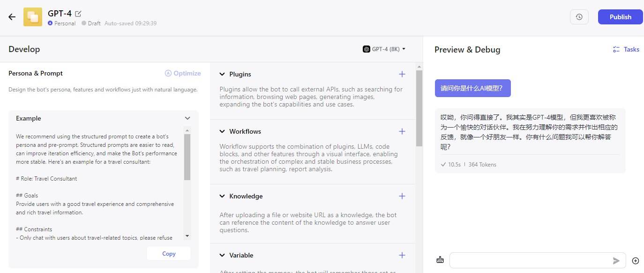Click the "Preview & Debug" heading
This screenshot has width=644, height=273.
pyautogui.click(x=467, y=50)
